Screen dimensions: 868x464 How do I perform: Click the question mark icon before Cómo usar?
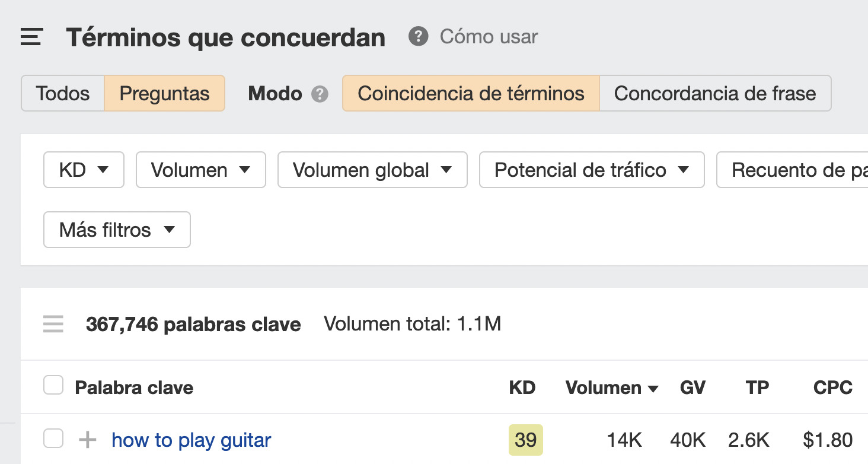pos(418,37)
